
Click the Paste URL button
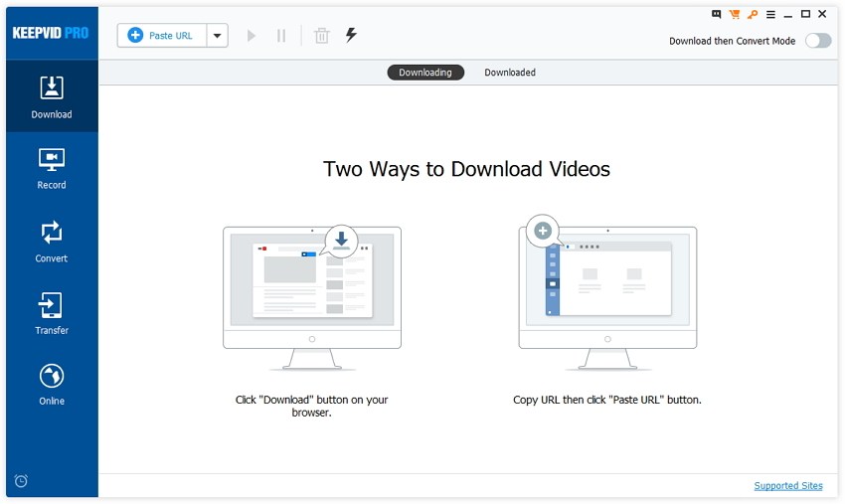161,36
